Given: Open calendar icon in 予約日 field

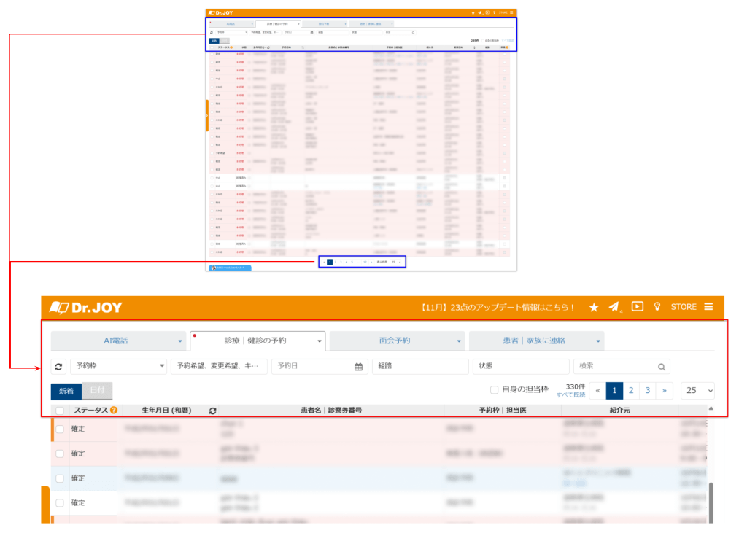Looking at the screenshot, I should tap(359, 367).
